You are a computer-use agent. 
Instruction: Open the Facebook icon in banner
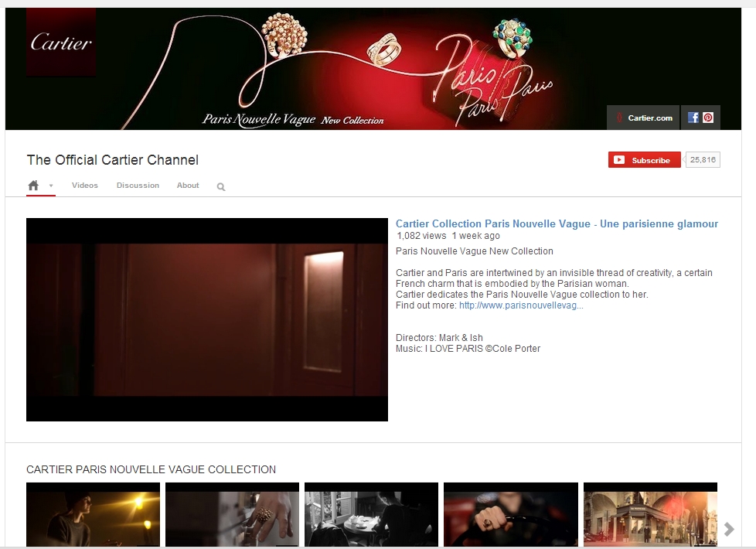coord(693,118)
